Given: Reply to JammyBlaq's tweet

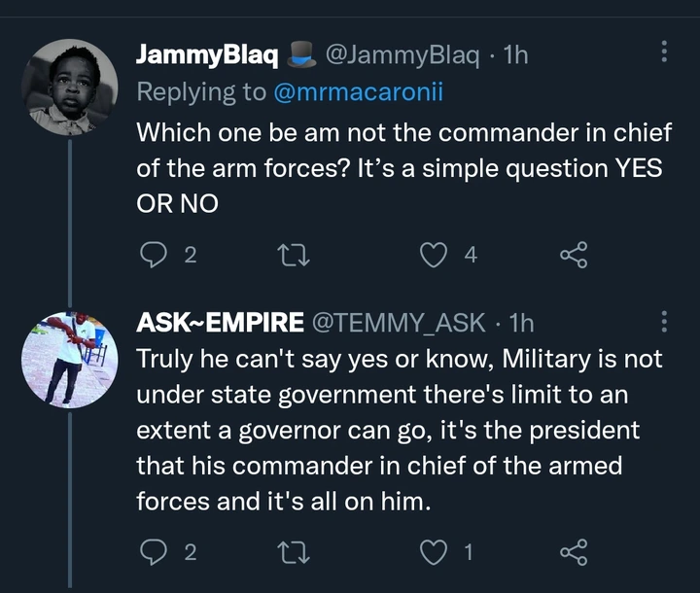Looking at the screenshot, I should (x=153, y=255).
